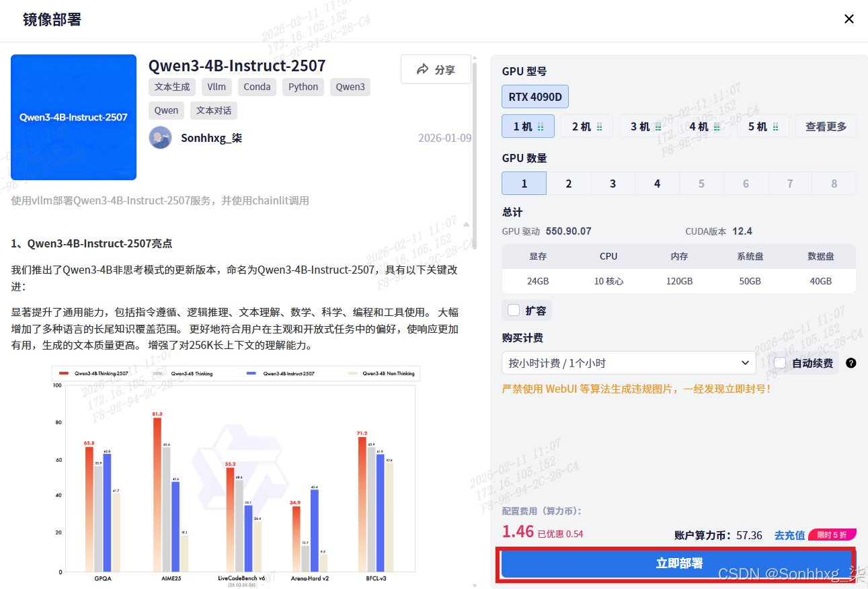Select the RTX 4090D GPU model
The width and height of the screenshot is (868, 589).
tap(535, 96)
